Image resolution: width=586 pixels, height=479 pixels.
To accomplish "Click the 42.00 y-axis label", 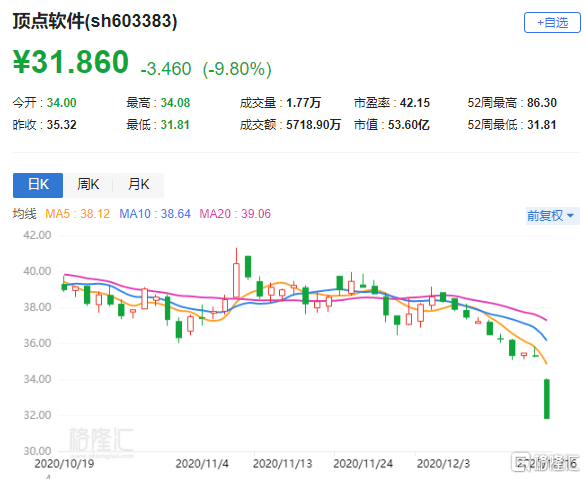I will (37, 235).
